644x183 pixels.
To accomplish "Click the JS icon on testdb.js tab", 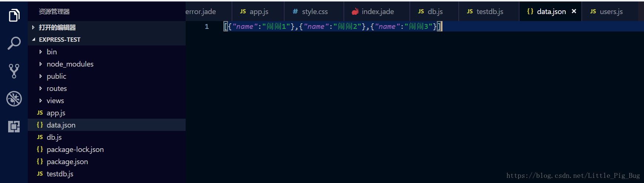I will pos(470,11).
